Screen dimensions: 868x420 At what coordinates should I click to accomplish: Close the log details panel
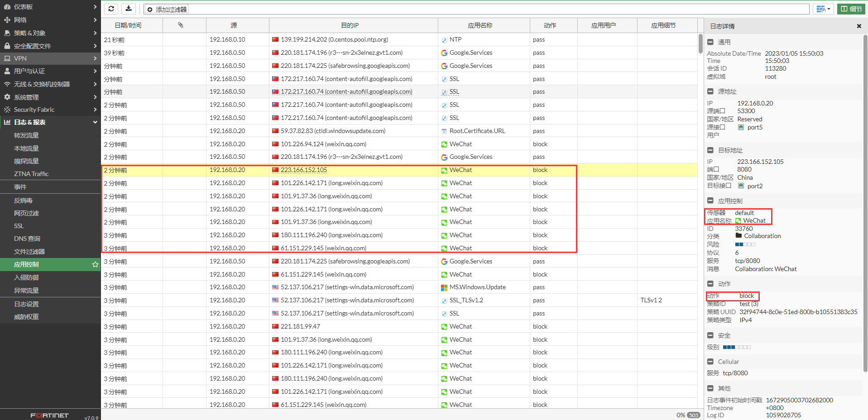pyautogui.click(x=859, y=26)
